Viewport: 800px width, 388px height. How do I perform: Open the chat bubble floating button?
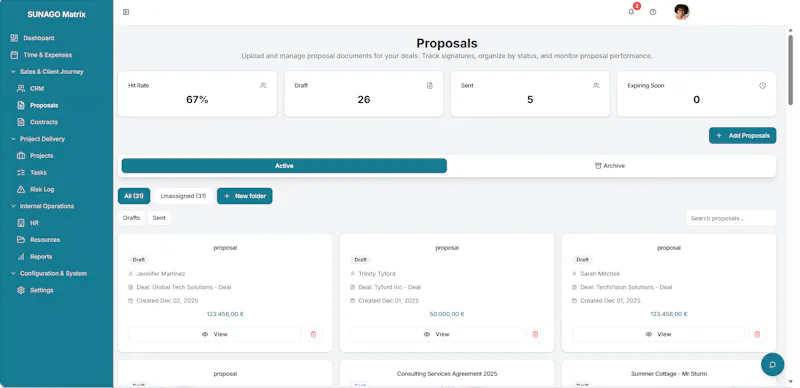772,364
